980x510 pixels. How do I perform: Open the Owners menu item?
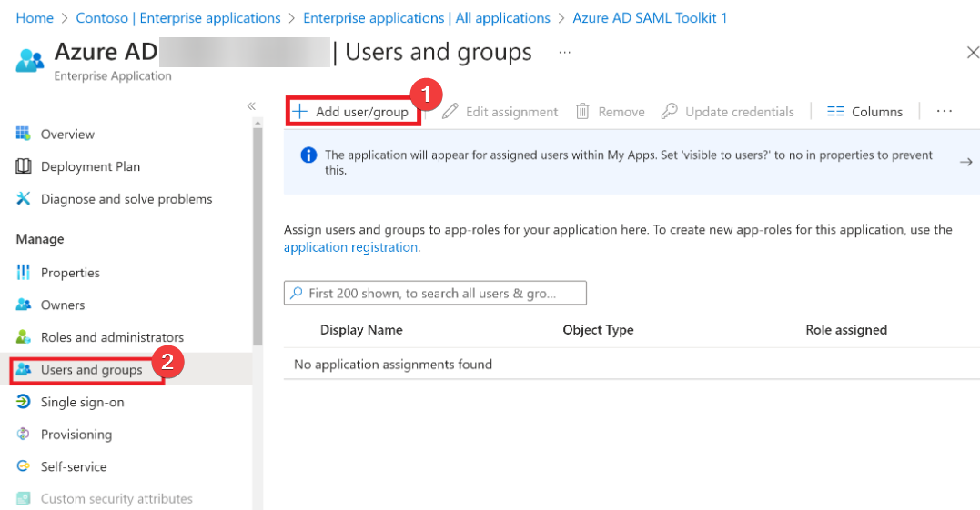coord(63,305)
